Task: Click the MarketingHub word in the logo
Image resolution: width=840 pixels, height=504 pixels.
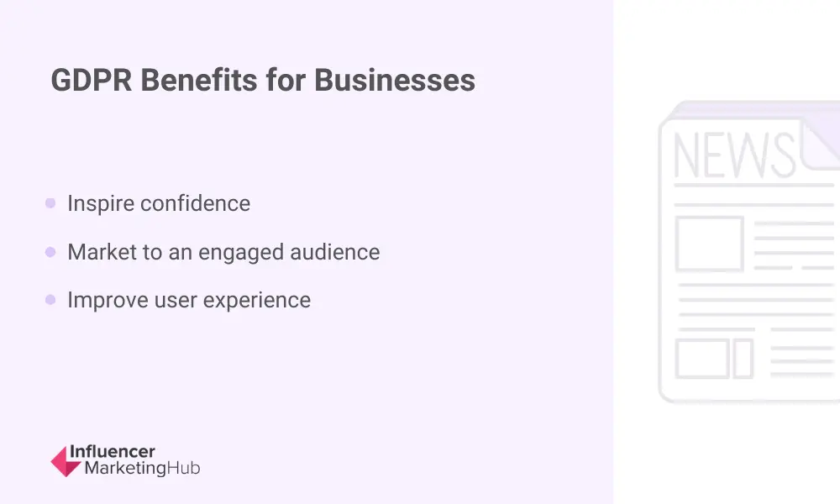Action: (142, 469)
